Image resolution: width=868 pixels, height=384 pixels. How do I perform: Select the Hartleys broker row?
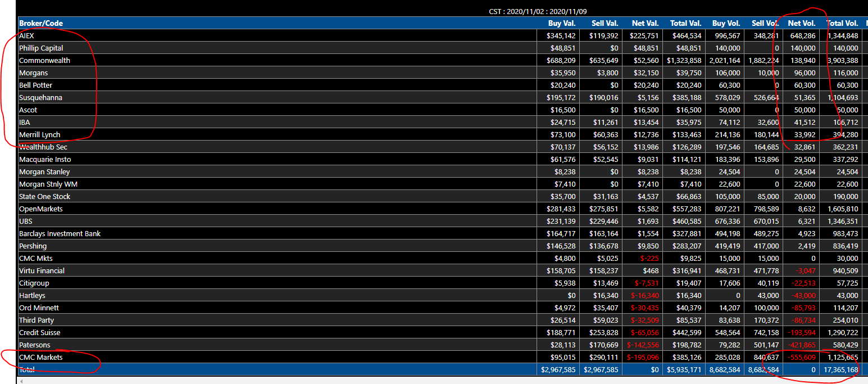(x=442, y=295)
